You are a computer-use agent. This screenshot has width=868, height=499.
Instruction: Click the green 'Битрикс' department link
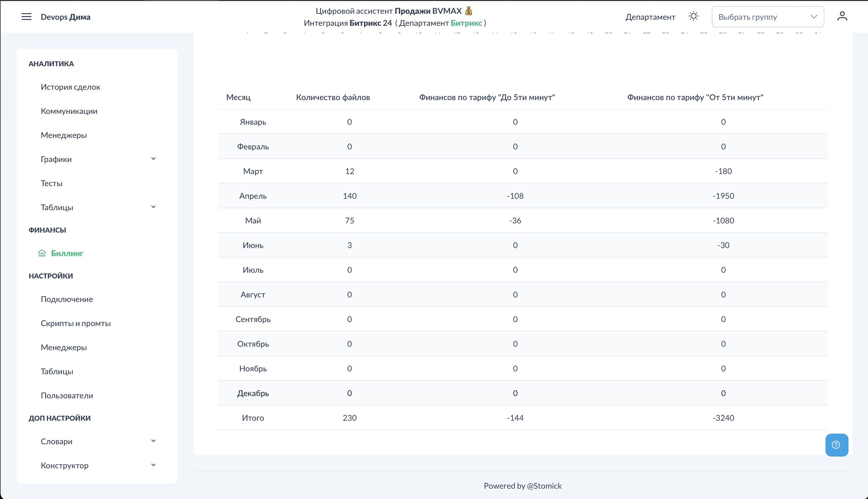coord(466,23)
